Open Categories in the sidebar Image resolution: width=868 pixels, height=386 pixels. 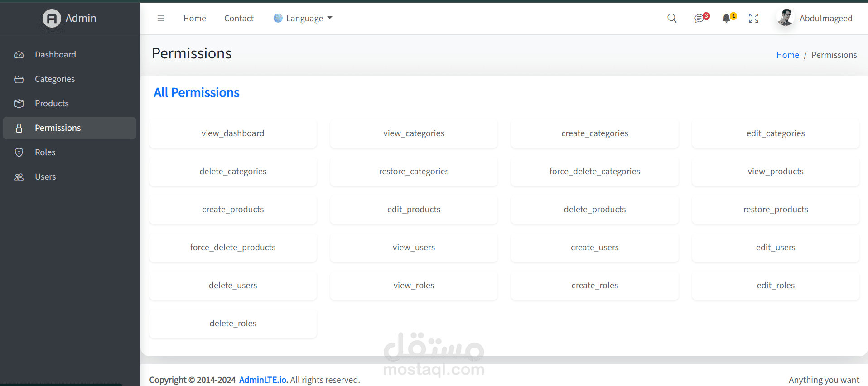pyautogui.click(x=70, y=79)
